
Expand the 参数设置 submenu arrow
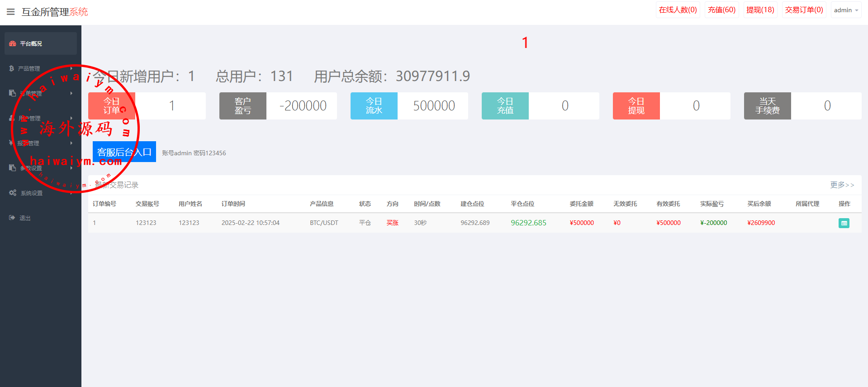coord(71,168)
